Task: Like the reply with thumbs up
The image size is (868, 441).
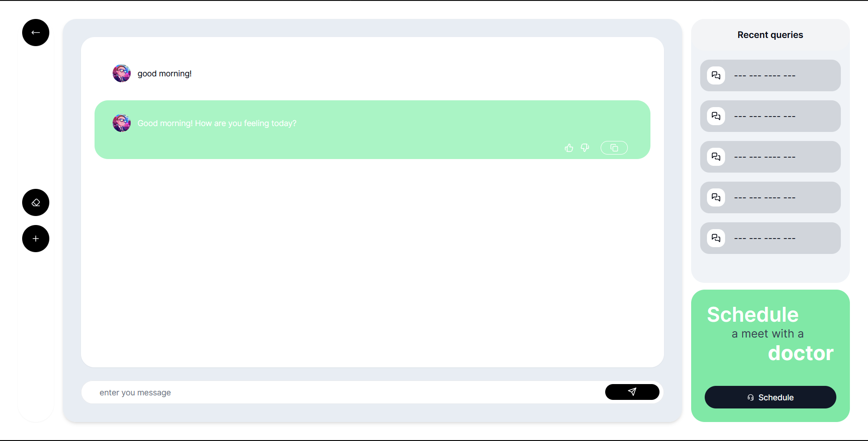Action: [x=569, y=148]
